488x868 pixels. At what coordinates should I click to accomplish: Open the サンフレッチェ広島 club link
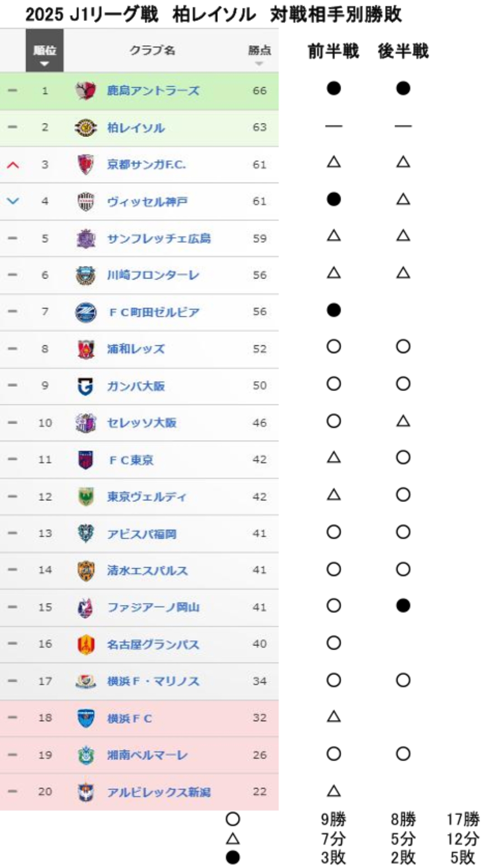point(159,239)
